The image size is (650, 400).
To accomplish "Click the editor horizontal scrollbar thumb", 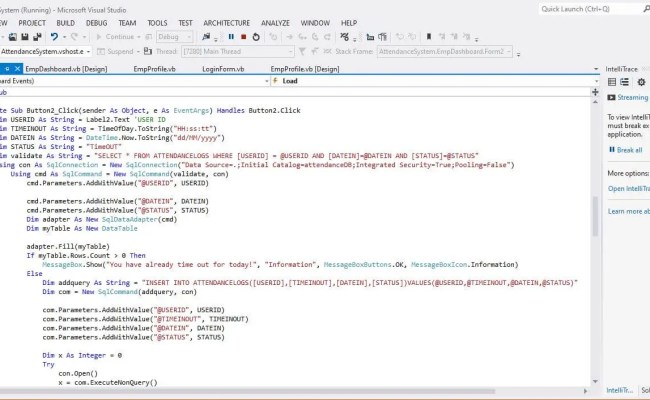I will 247,391.
